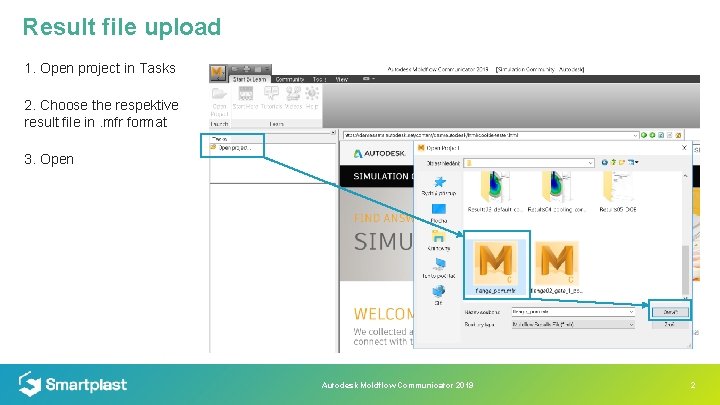Close the Open Project dialog
This screenshot has height=405, width=720.
[684, 148]
